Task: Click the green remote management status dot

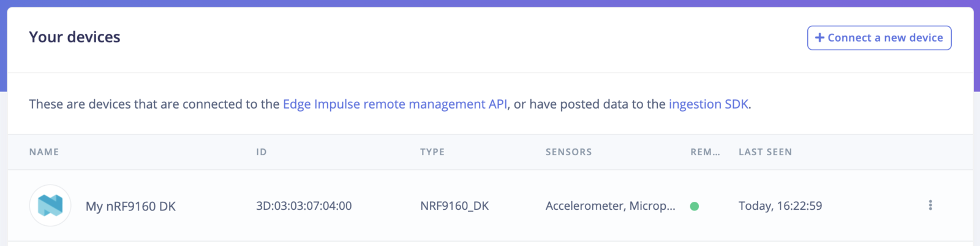Action: 694,206
